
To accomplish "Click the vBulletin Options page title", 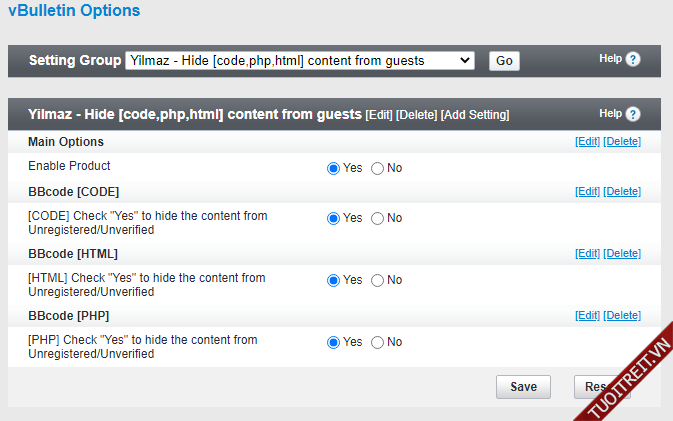I will coord(74,12).
